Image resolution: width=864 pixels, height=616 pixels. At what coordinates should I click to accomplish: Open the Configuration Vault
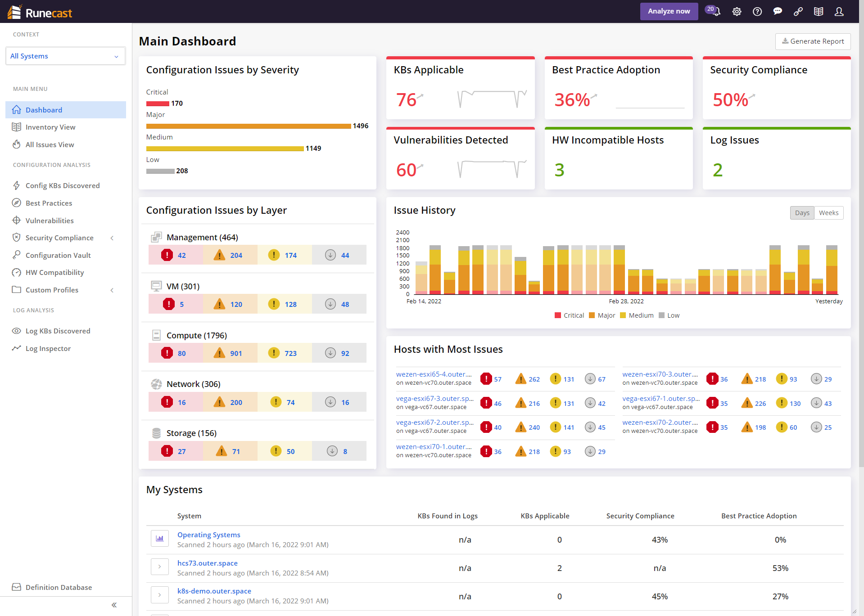coord(59,255)
